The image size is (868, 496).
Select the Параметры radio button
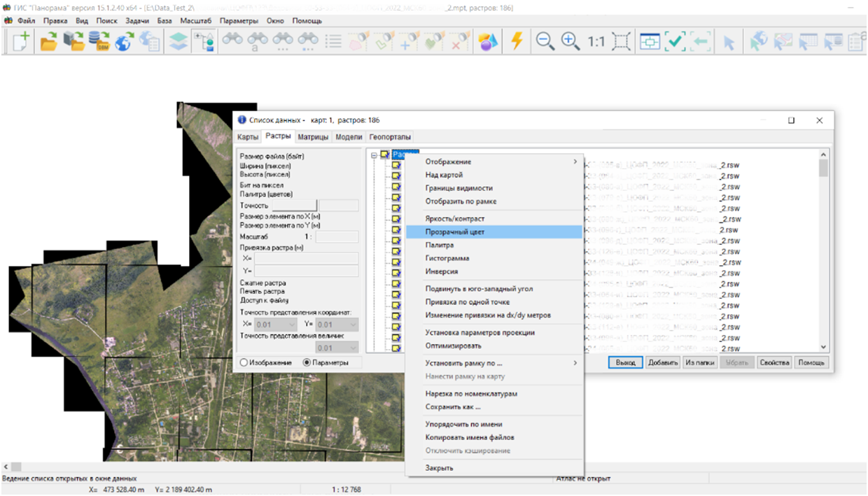click(x=307, y=362)
